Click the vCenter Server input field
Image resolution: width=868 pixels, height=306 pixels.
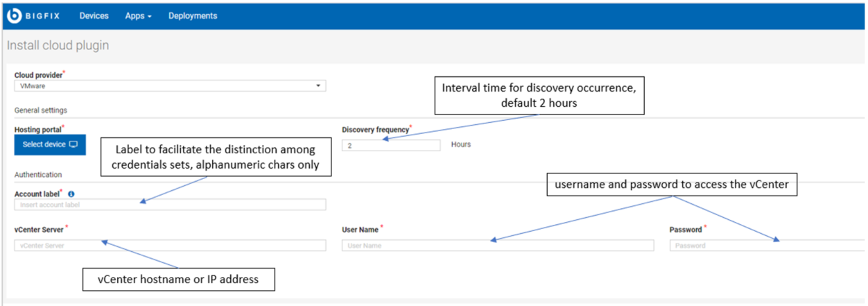(170, 246)
